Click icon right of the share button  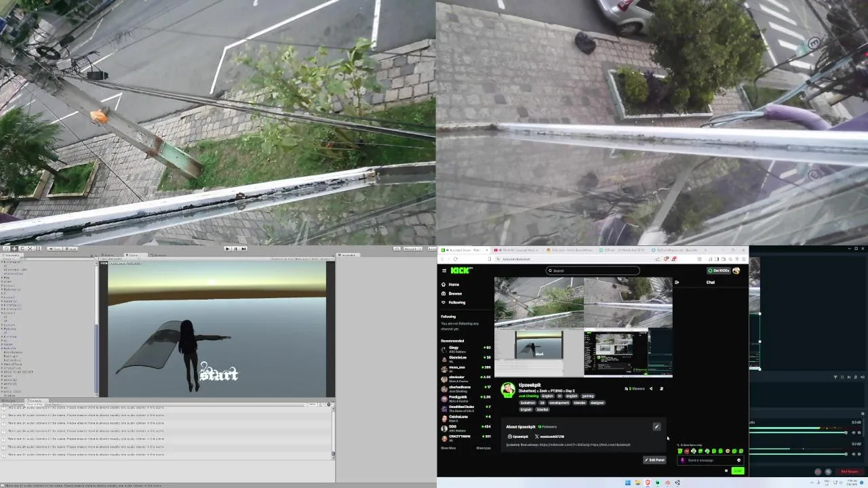click(x=662, y=389)
